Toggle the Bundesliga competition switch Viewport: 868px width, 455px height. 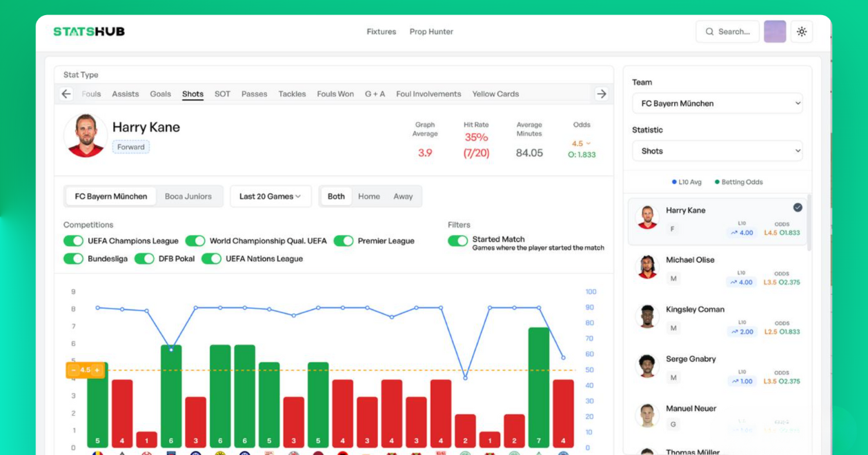[x=73, y=259]
